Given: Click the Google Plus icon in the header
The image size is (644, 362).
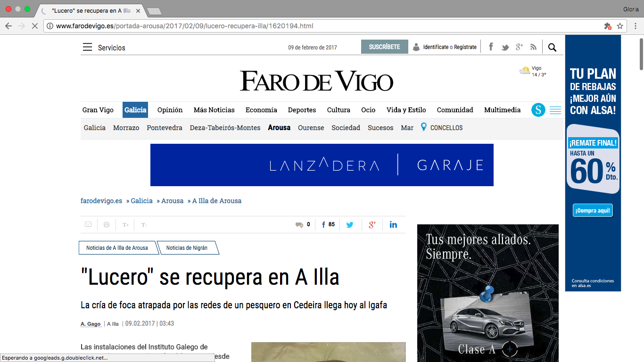Looking at the screenshot, I should tap(519, 47).
